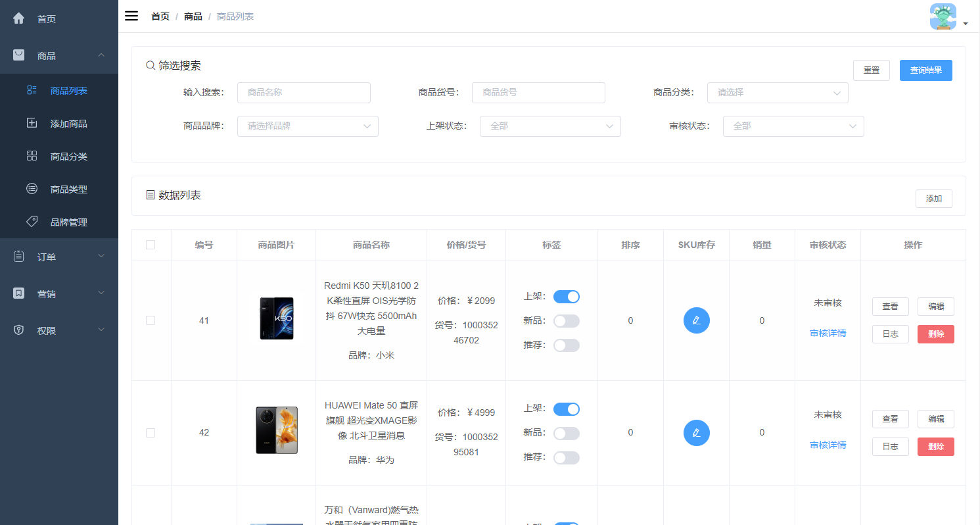Open the 商品分类 dropdown

[778, 93]
